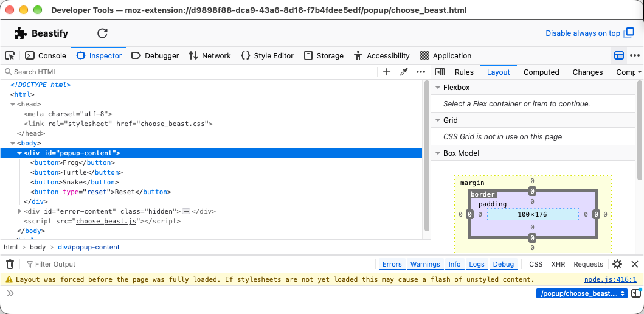
Task: Click the create new node plus icon
Action: (x=387, y=72)
